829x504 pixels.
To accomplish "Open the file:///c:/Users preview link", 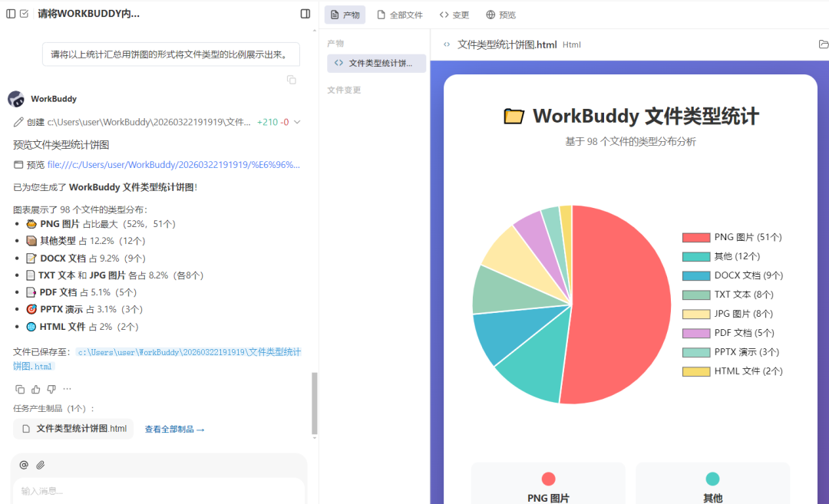I will tap(173, 165).
